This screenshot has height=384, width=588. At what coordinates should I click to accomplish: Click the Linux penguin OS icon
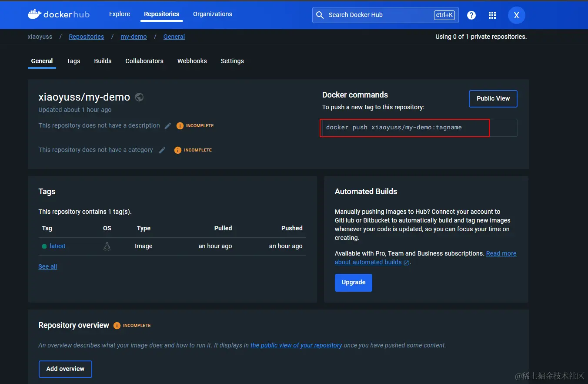107,246
